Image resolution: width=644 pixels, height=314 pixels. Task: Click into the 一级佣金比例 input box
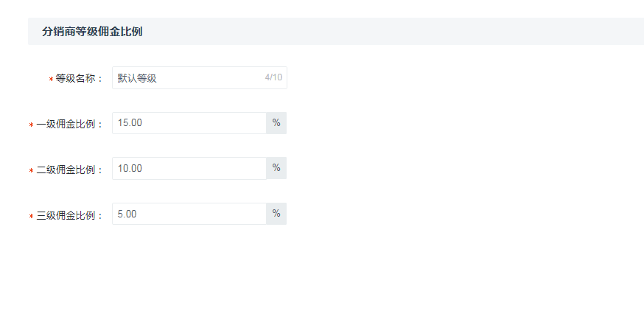[189, 123]
